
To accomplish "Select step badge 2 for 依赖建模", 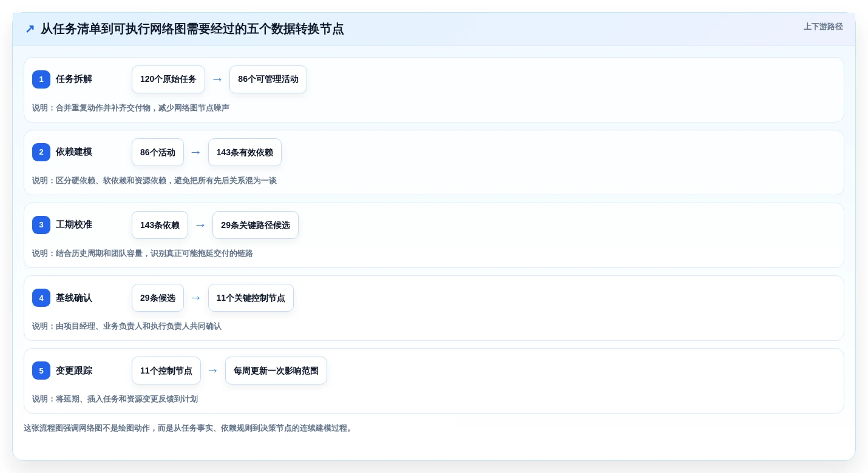I will (41, 152).
